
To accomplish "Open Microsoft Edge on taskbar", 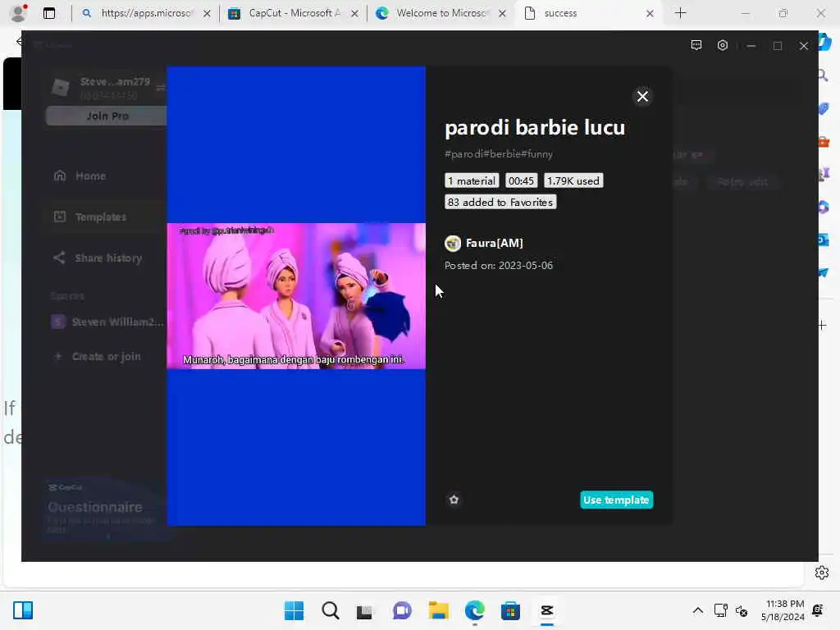I will [475, 610].
